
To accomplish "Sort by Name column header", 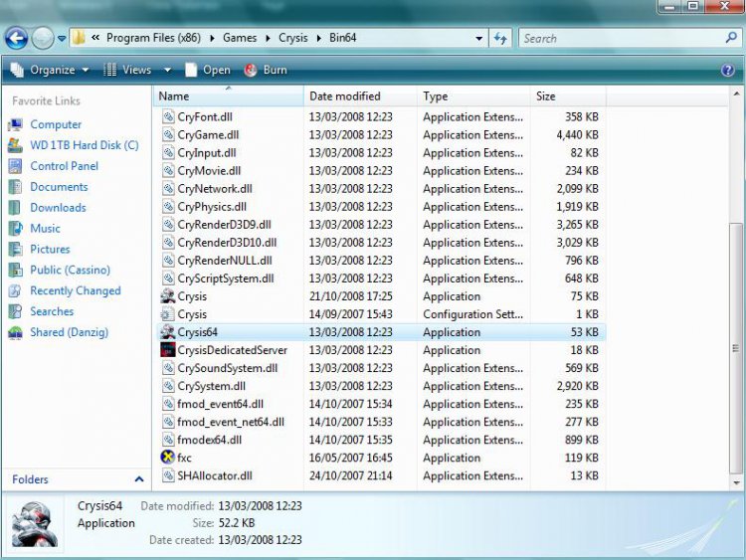I will coord(228,96).
